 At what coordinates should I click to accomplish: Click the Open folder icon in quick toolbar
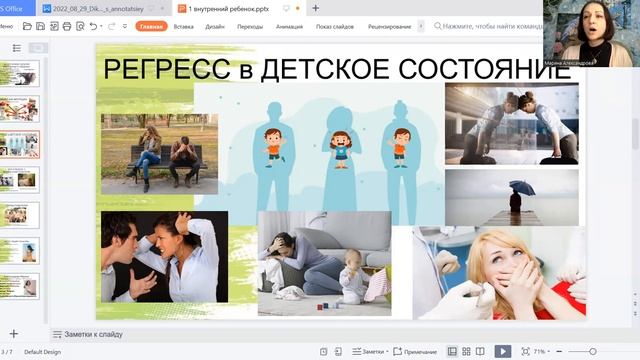coord(27,27)
